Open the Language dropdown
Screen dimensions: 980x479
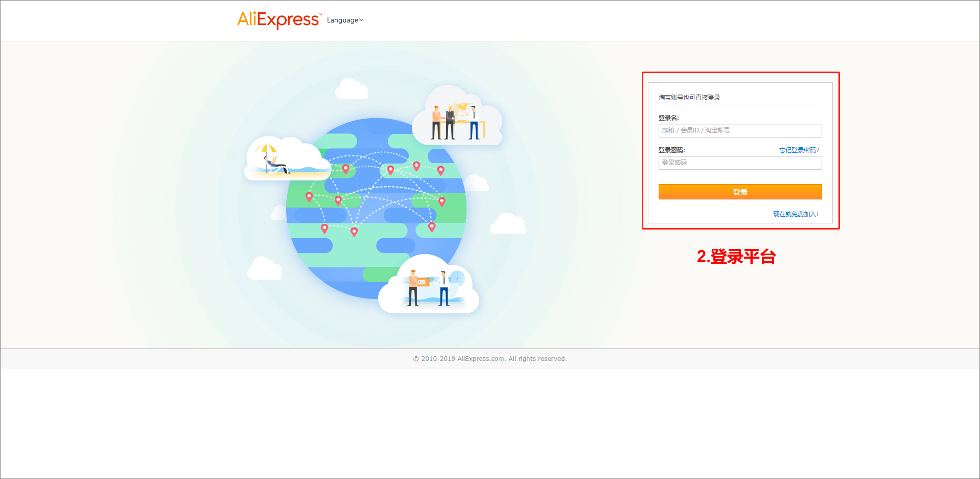point(345,20)
